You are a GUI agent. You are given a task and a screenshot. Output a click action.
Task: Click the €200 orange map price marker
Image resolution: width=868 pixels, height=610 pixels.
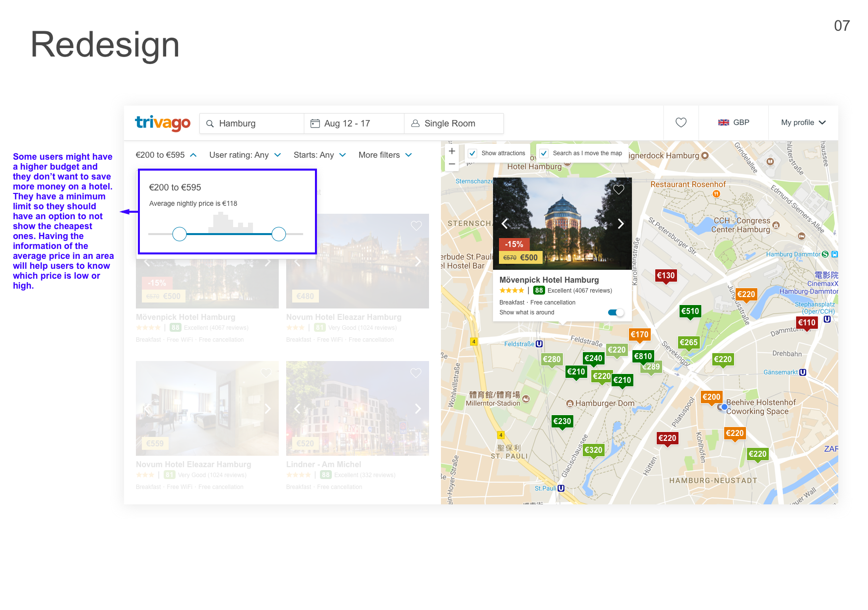coord(711,398)
